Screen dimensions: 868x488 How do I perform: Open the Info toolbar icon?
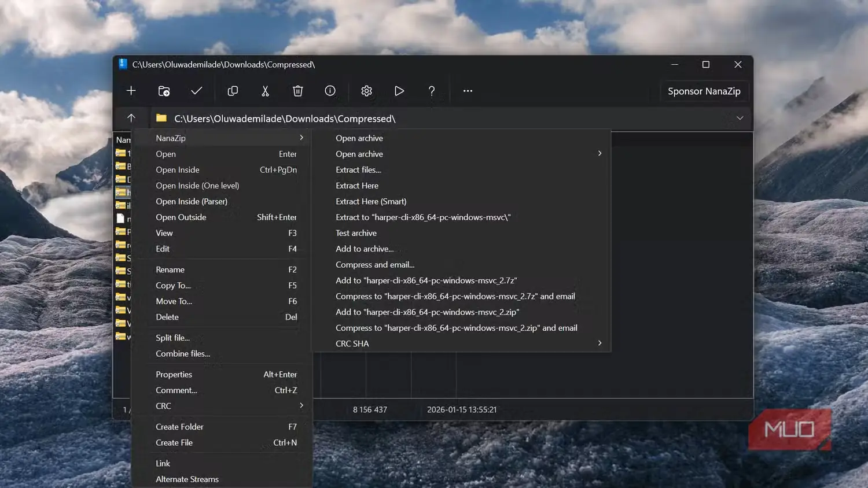tap(330, 91)
